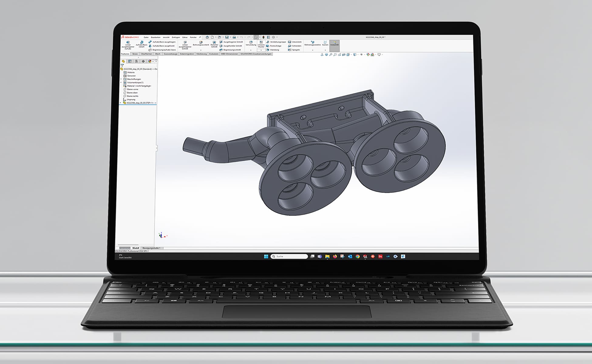The image size is (592, 364).
Task: Open the Ansicht menu
Action: click(x=166, y=37)
